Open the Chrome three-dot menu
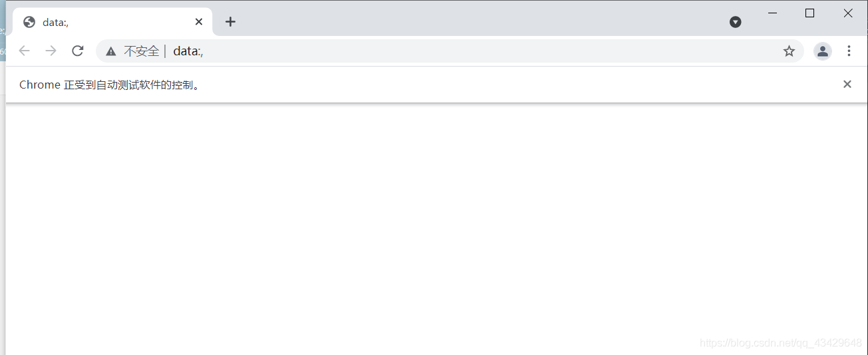 coord(849,51)
